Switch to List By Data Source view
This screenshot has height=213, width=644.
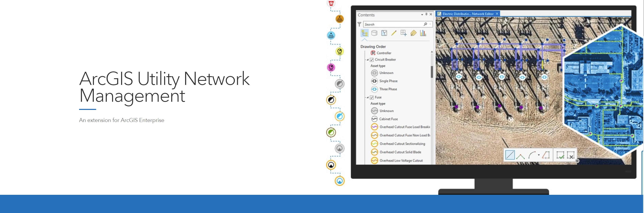click(374, 33)
